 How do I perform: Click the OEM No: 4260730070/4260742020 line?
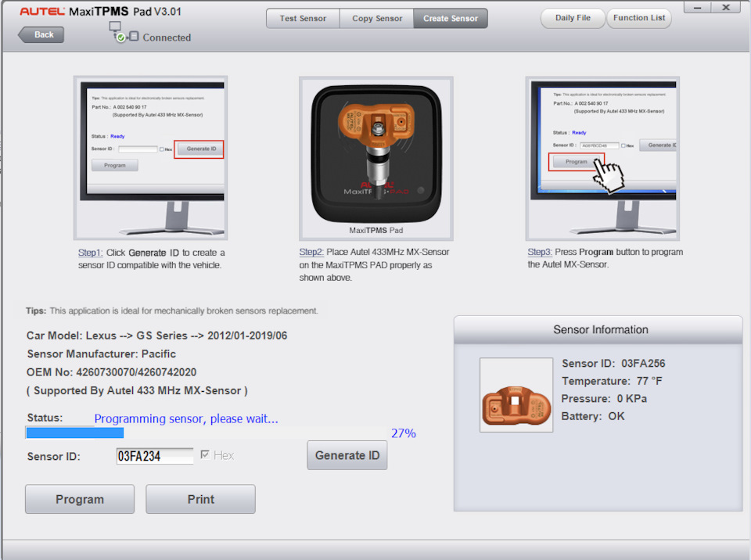[x=112, y=372]
